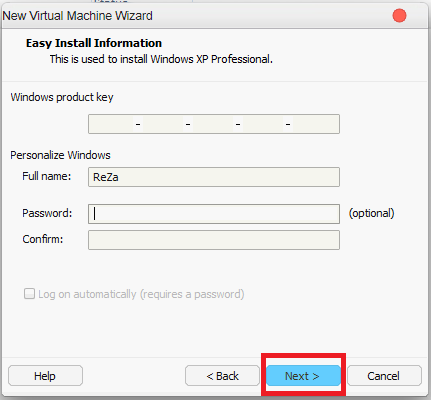Viewport: 431px width, 400px height.
Task: Click the Windows product key label
Action: coord(62,97)
